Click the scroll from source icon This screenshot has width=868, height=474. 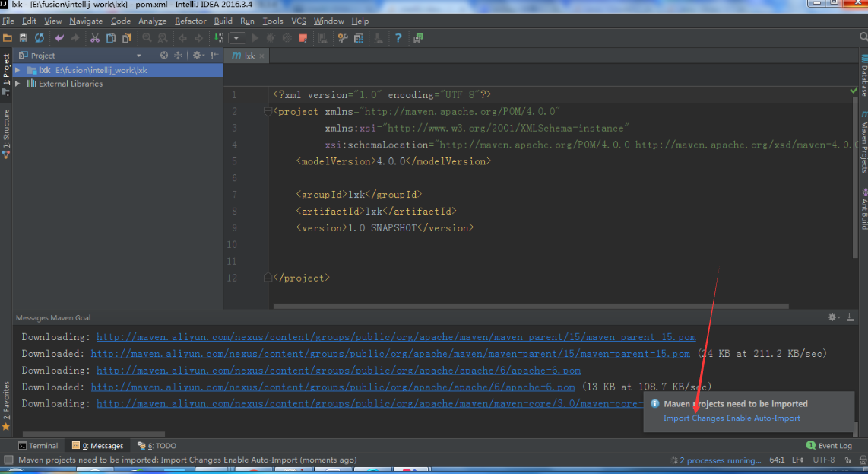pos(164,56)
